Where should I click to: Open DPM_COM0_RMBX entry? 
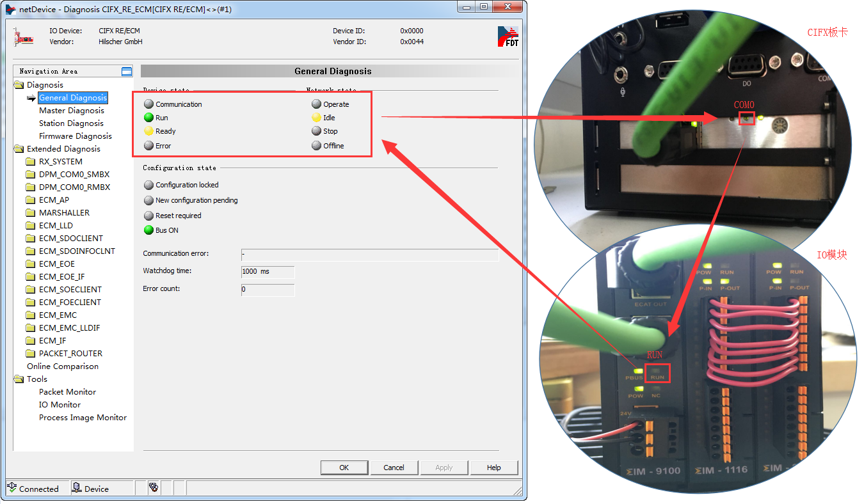click(x=74, y=187)
